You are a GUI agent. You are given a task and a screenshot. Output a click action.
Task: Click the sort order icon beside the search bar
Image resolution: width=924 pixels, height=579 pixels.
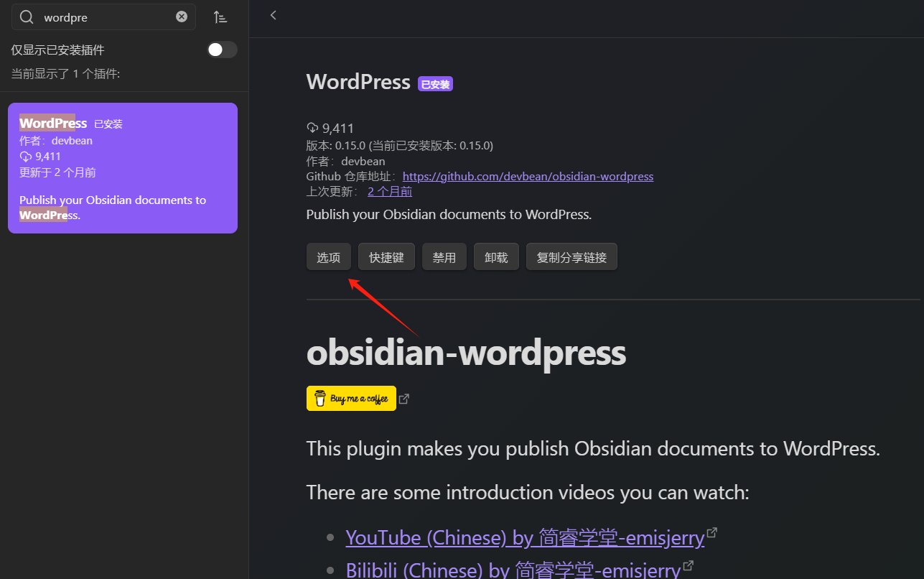coord(220,16)
